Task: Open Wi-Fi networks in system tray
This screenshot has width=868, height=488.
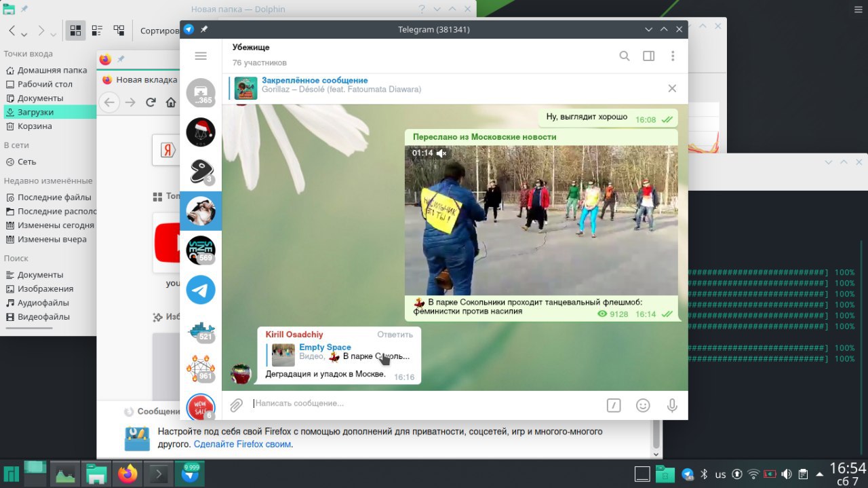Action: (x=753, y=474)
